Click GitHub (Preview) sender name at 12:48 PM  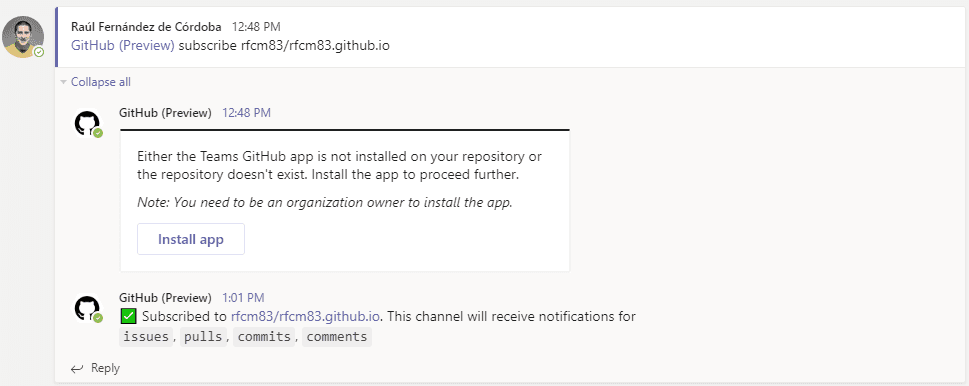(165, 113)
